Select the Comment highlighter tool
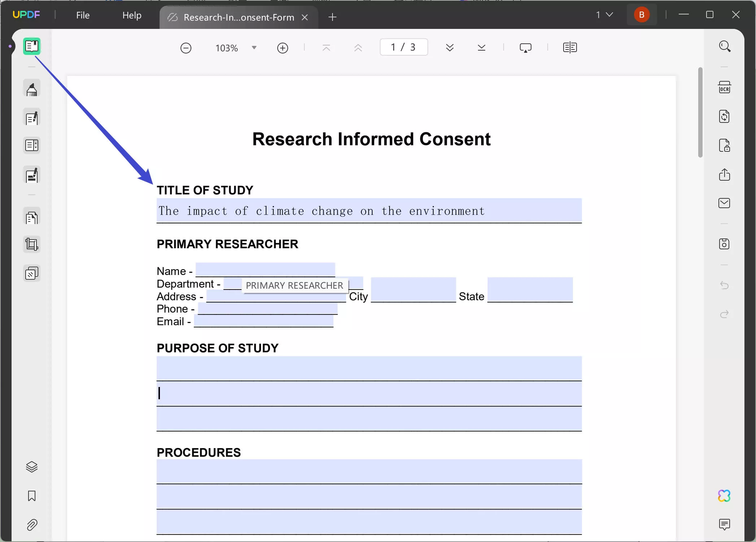The width and height of the screenshot is (756, 542). (32, 88)
